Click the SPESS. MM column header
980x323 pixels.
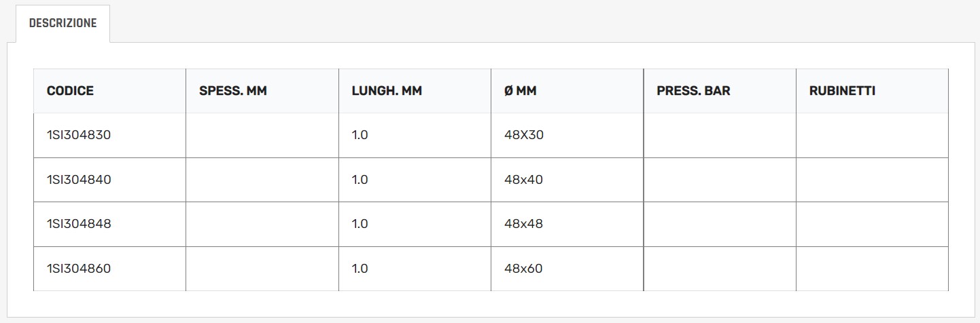pyautogui.click(x=232, y=91)
